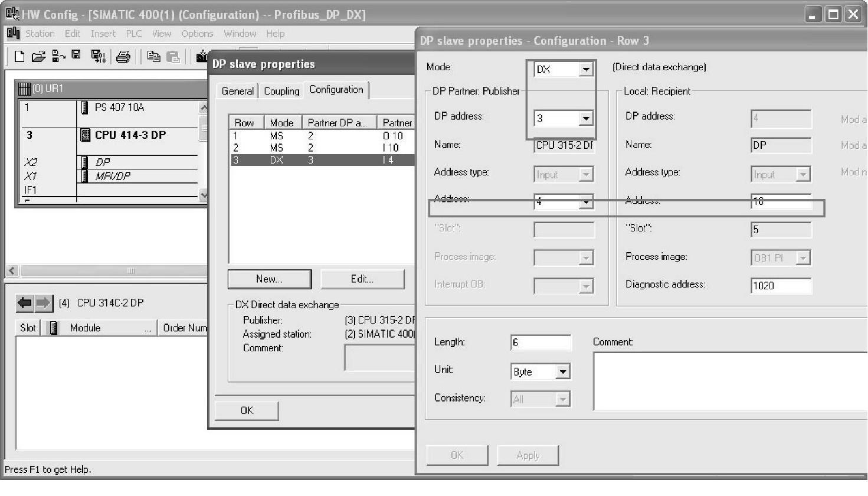Click the New station toolbar icon
The image size is (868, 496).
click(19, 57)
